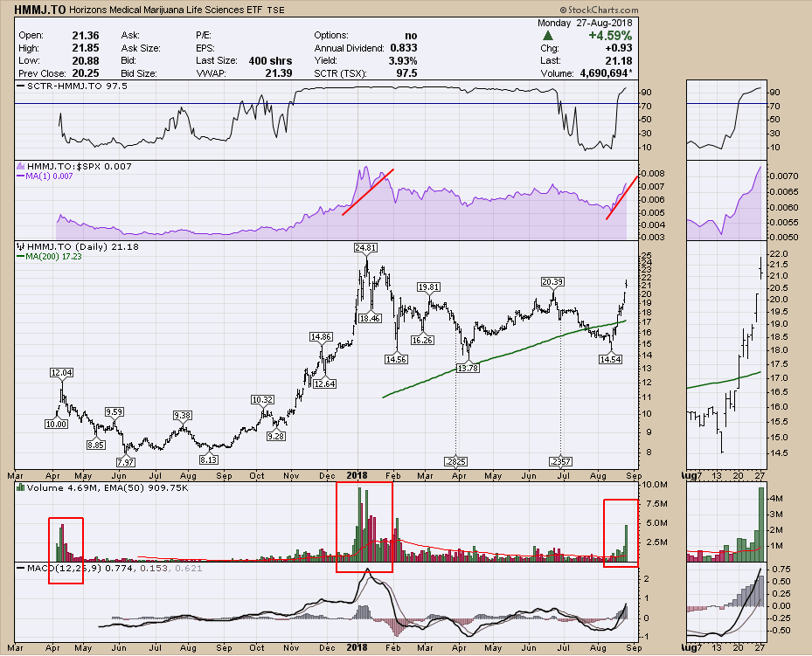Viewport: 812px width, 656px height.
Task: Click the VWAP 21.39 value
Action: coord(279,73)
